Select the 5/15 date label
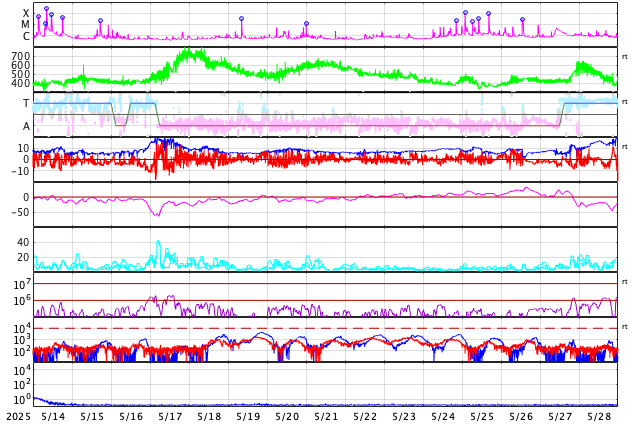The height and width of the screenshot is (424, 634). point(92,416)
